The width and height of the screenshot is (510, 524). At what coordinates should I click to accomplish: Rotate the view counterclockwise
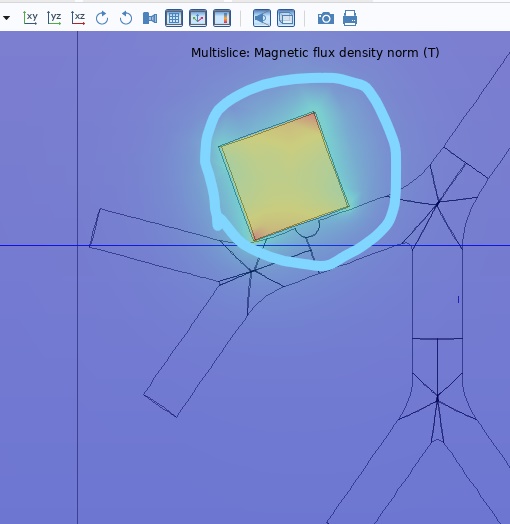pos(126,18)
